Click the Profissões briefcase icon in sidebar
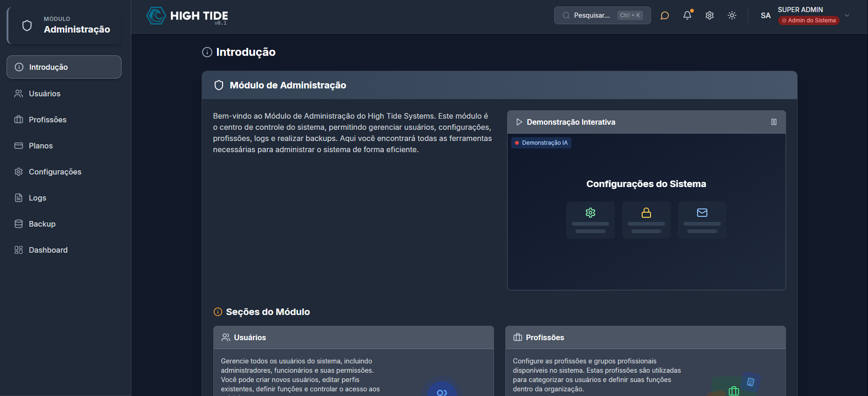The image size is (868, 396). pos(19,120)
